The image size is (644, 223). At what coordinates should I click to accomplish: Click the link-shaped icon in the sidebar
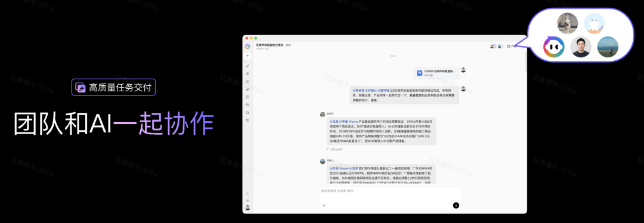pyautogui.click(x=247, y=89)
